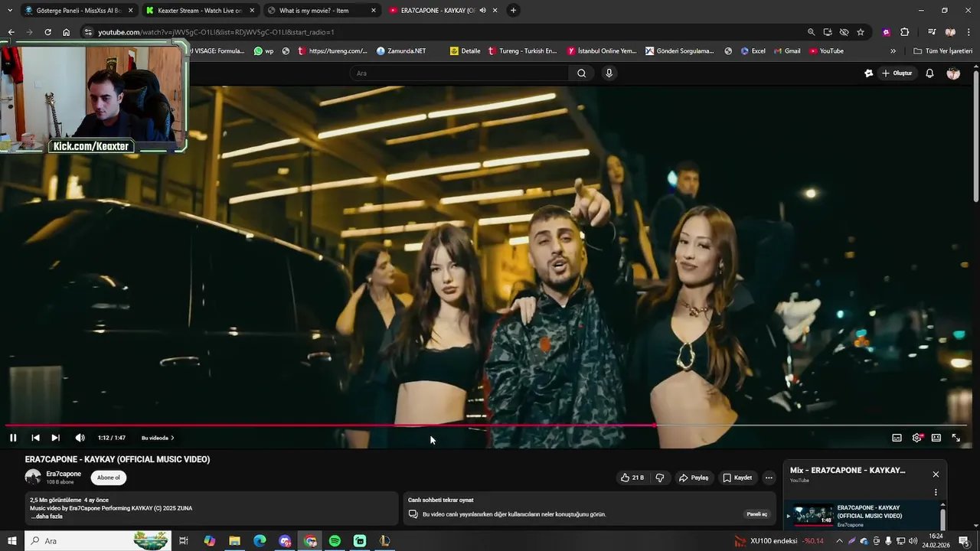The width and height of the screenshot is (980, 551).
Task: Open Tüm Yer İşaretleri folder
Action: [x=942, y=51]
